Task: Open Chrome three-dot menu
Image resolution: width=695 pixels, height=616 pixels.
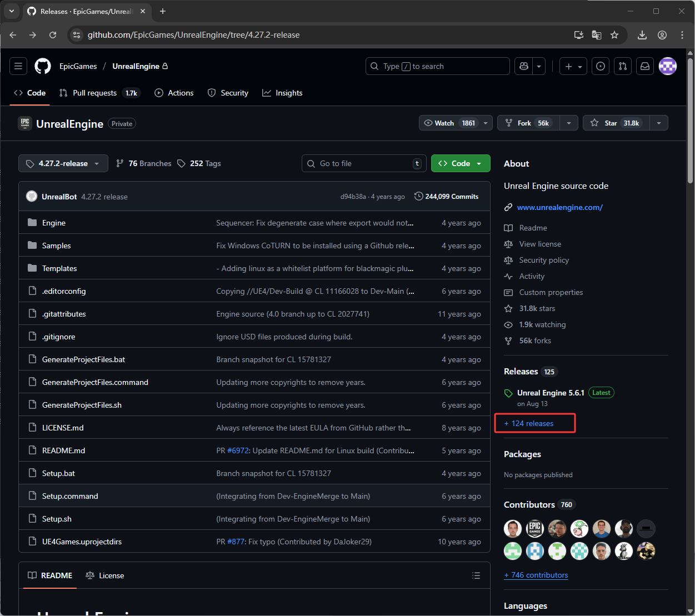Action: pos(682,35)
